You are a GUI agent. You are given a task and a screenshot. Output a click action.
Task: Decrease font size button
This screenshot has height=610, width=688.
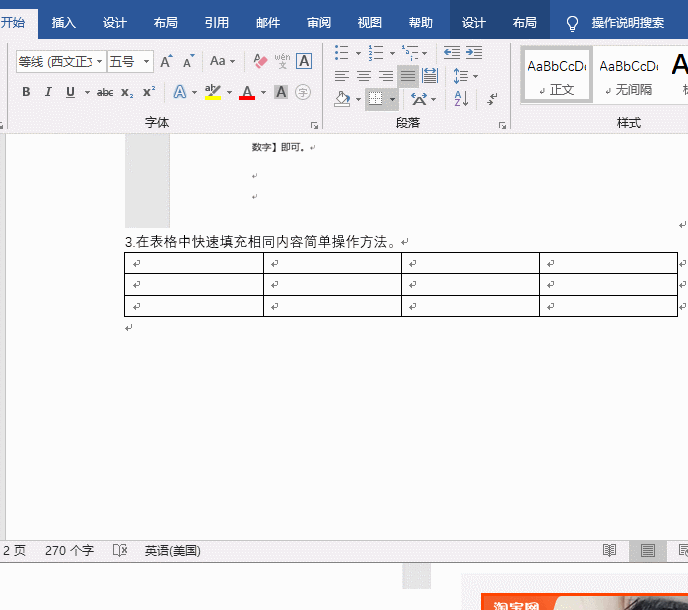188,61
